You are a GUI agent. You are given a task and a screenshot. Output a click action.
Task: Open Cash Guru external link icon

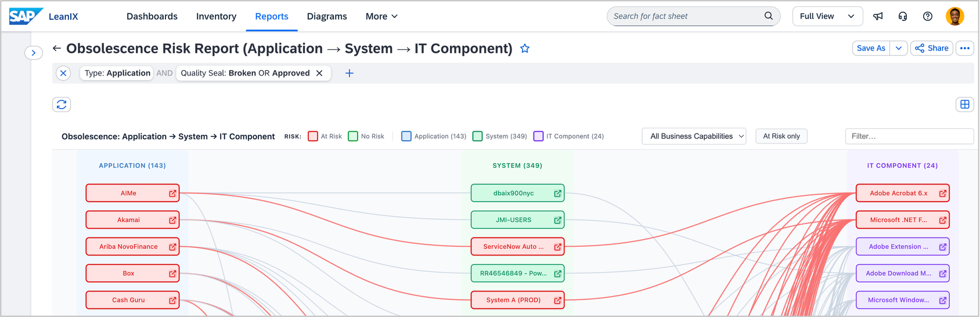[x=172, y=300]
